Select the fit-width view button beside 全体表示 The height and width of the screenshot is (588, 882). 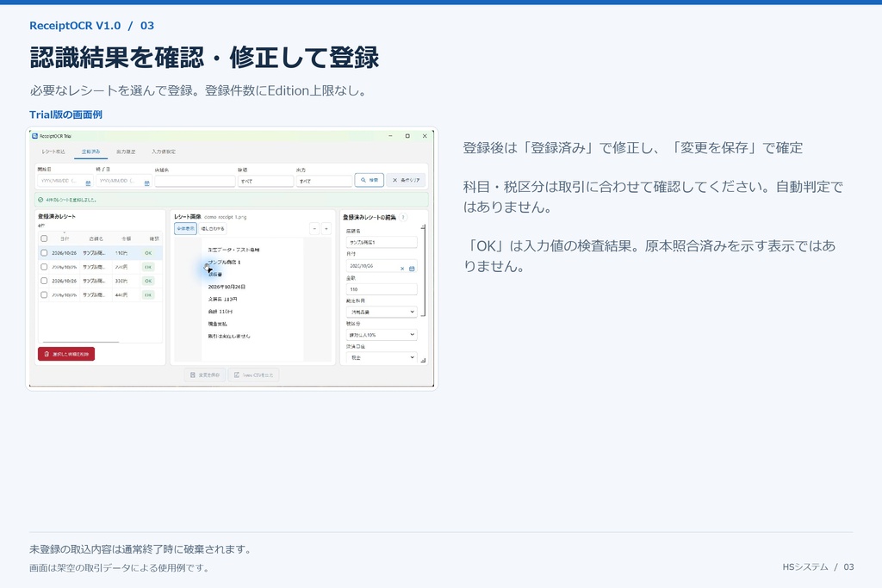(x=213, y=228)
